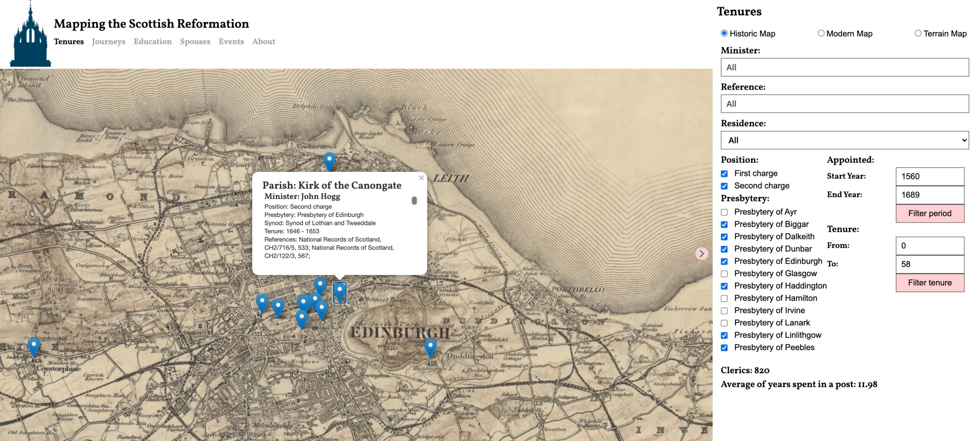The image size is (980, 441).
Task: Open the Tenures page
Action: click(69, 41)
